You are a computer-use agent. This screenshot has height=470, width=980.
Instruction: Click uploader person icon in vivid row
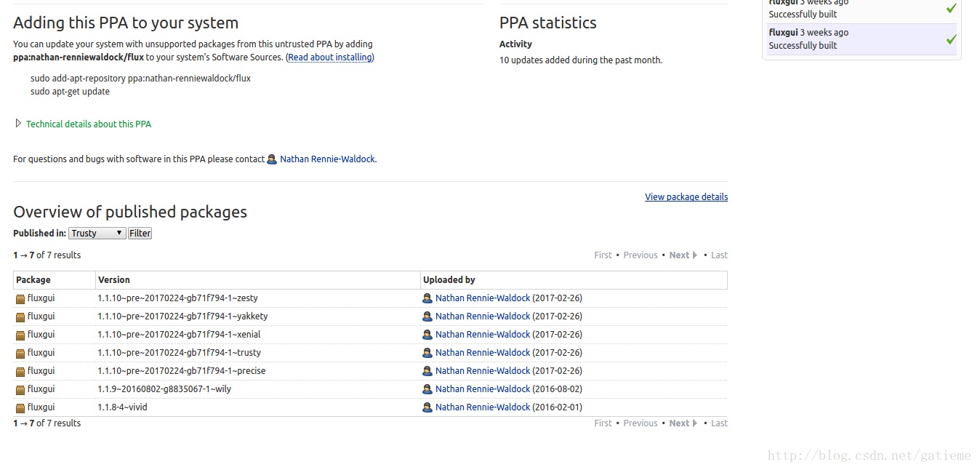coord(427,407)
